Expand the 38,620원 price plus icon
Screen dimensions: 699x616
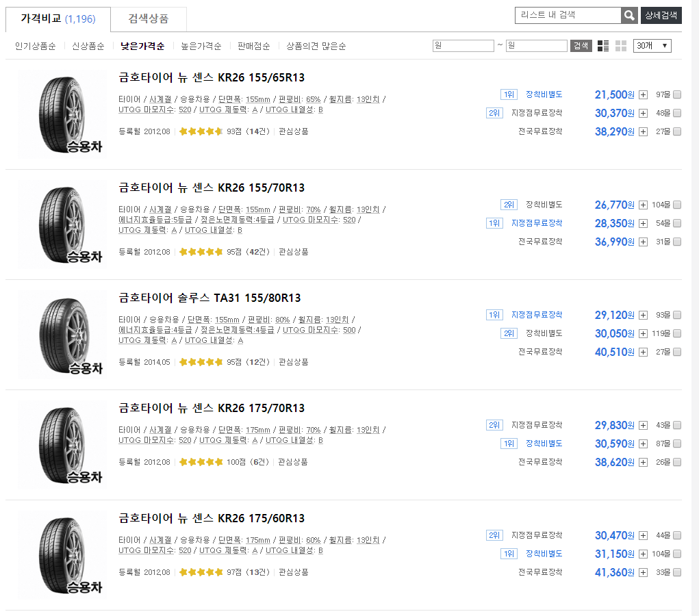point(643,462)
